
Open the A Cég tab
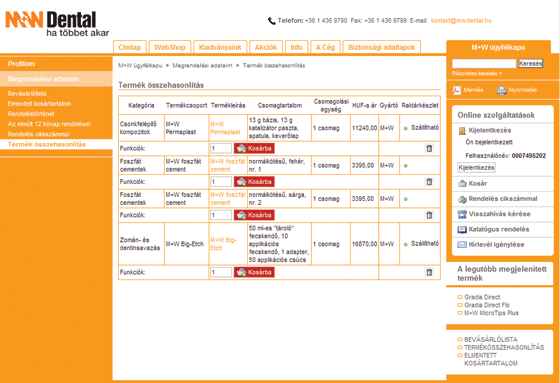(325, 47)
